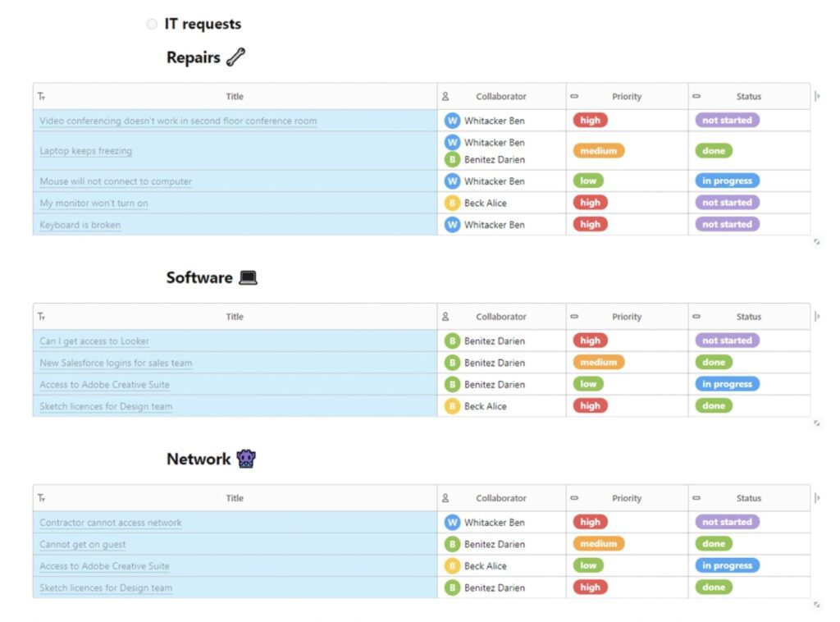Click 'in progress' status in Software Adobe row
840x622 pixels.
pyautogui.click(x=727, y=384)
